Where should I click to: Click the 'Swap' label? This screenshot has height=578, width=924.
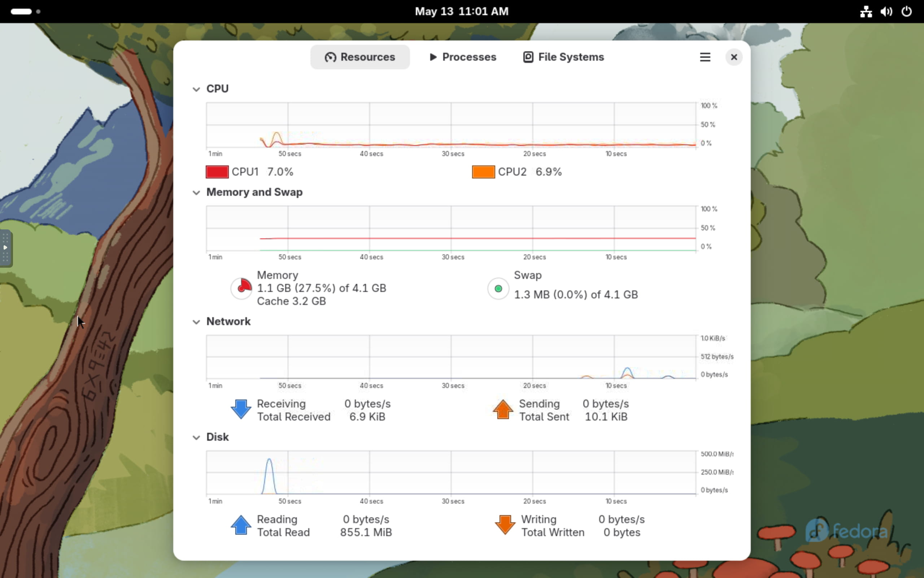point(528,275)
